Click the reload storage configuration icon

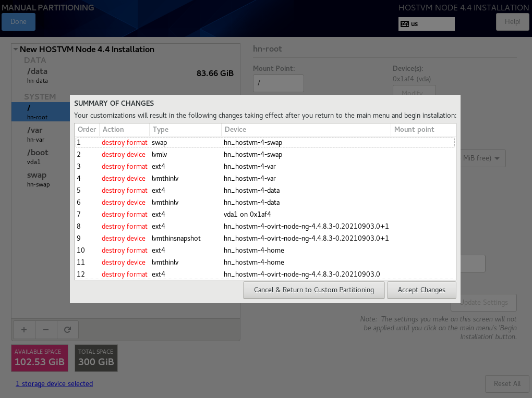pyautogui.click(x=67, y=330)
